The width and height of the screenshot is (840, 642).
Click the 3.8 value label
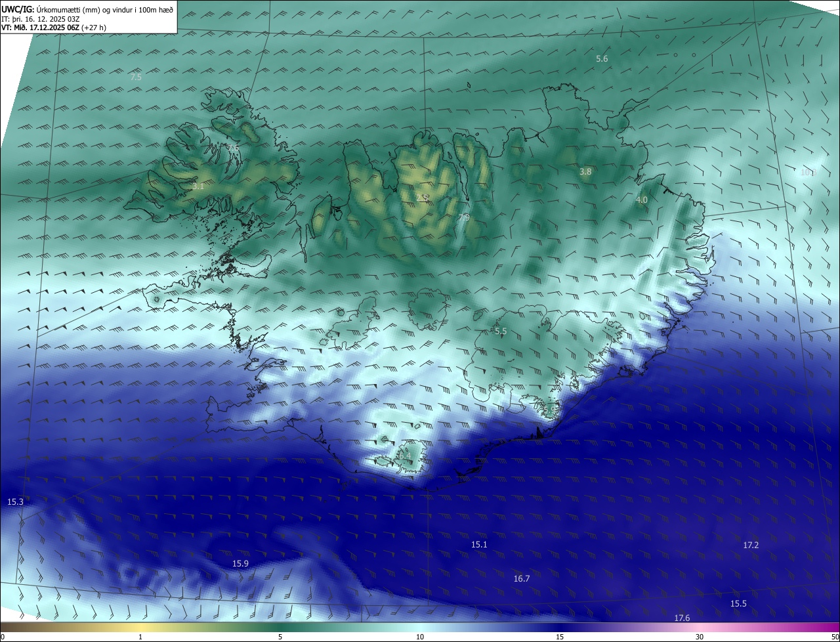point(585,171)
